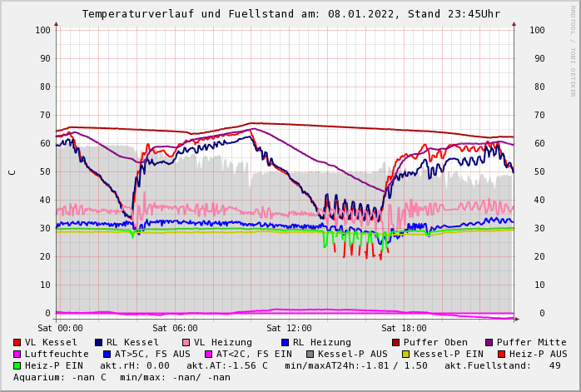Click the RRDTOOL / TOBI OETIKER watermark
The height and width of the screenshot is (392, 581).
[573, 50]
